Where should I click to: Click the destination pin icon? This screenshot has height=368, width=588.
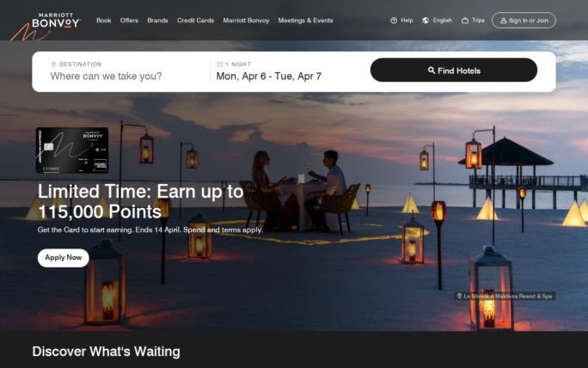click(x=53, y=64)
